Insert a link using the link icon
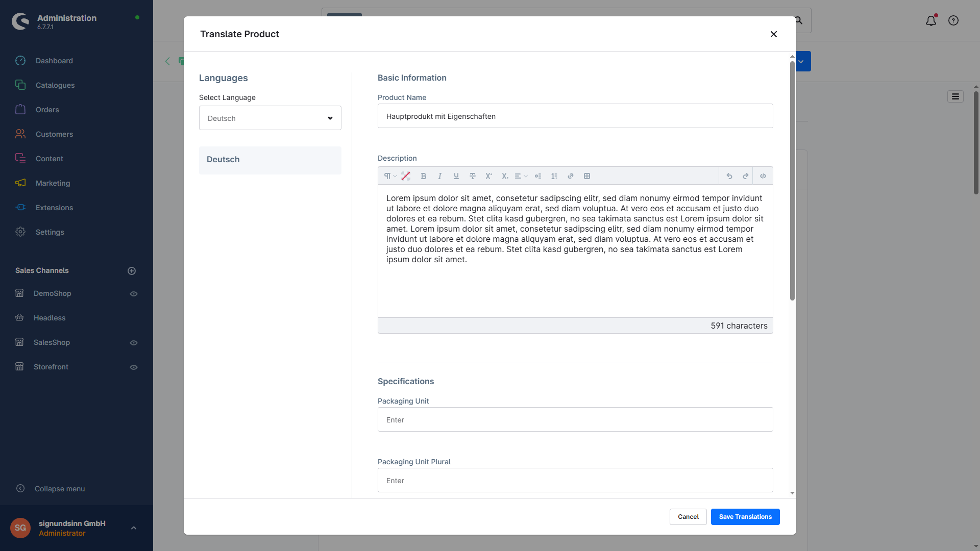Screen dimensions: 980x551 tap(571, 176)
